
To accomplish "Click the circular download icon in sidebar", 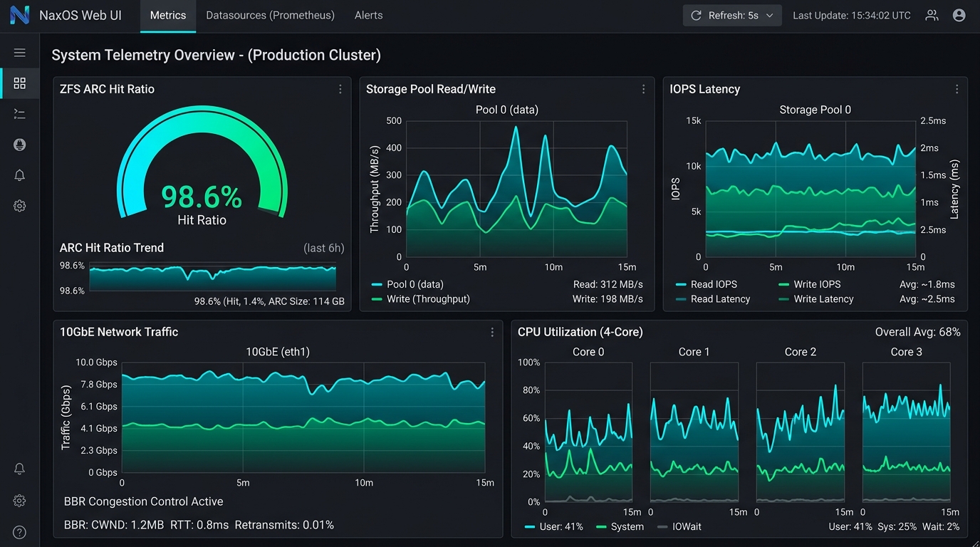I will (20, 145).
